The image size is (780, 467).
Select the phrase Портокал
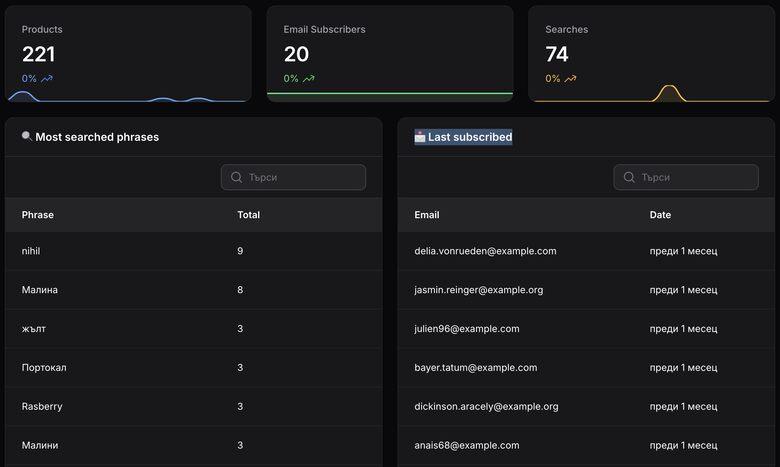click(44, 368)
